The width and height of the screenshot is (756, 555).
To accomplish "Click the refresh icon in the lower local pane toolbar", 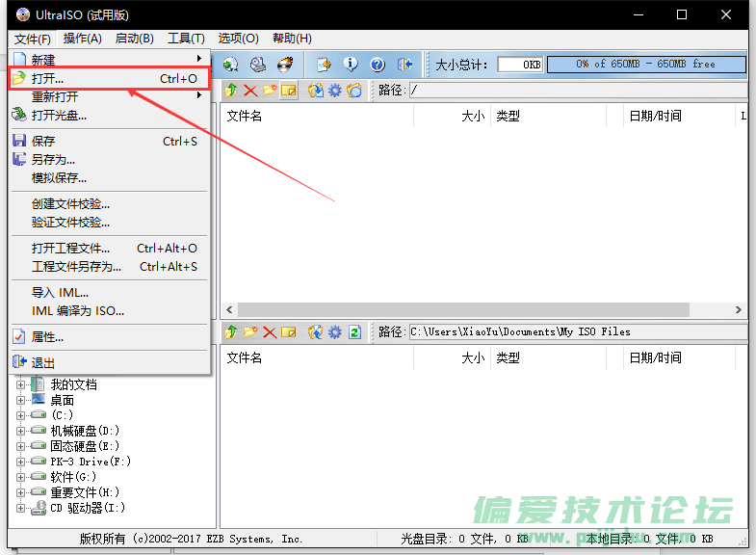I will point(354,331).
